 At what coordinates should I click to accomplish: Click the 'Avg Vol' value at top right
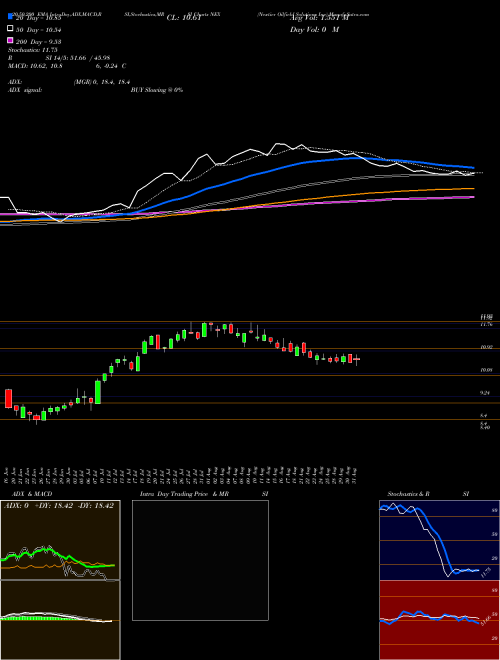click(319, 18)
